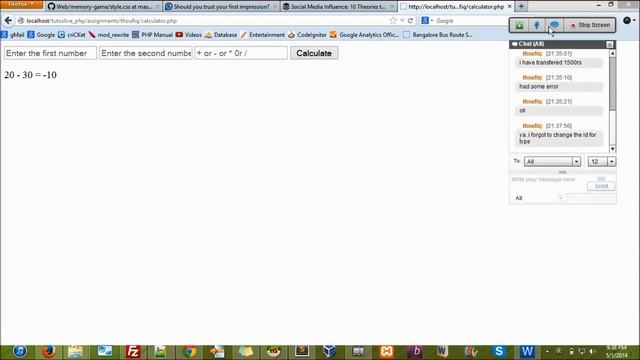Grab the chat panel scrollbar thumb
Viewport: 640px width, 360px height.
613,84
